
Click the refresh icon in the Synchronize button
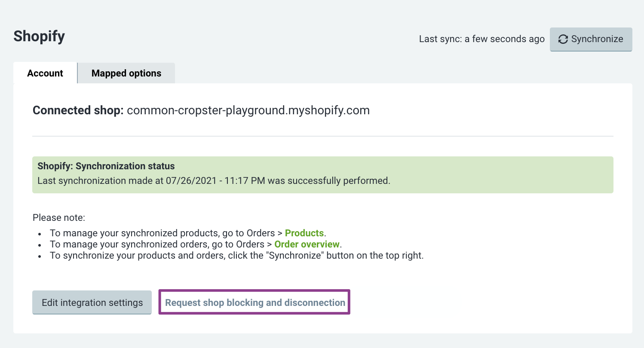(x=563, y=39)
